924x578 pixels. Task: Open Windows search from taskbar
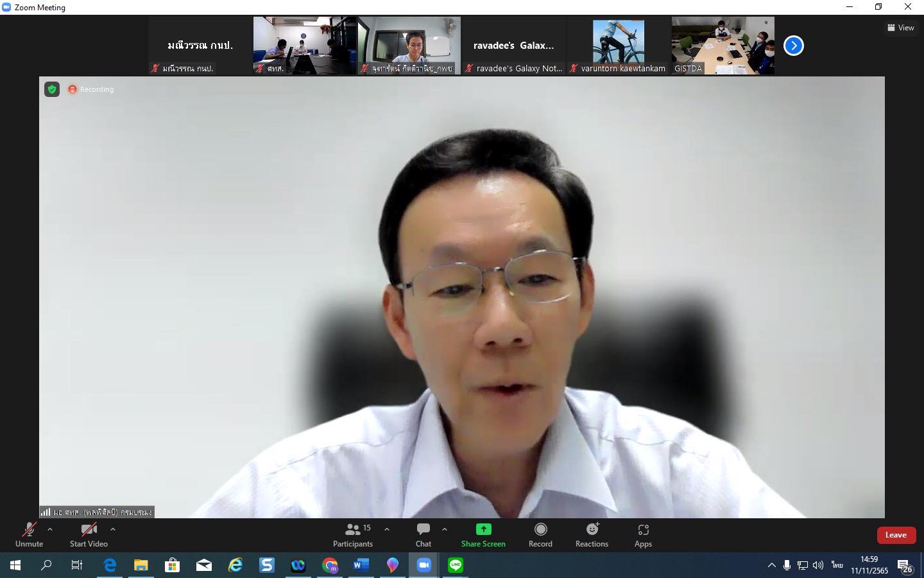pyautogui.click(x=46, y=565)
